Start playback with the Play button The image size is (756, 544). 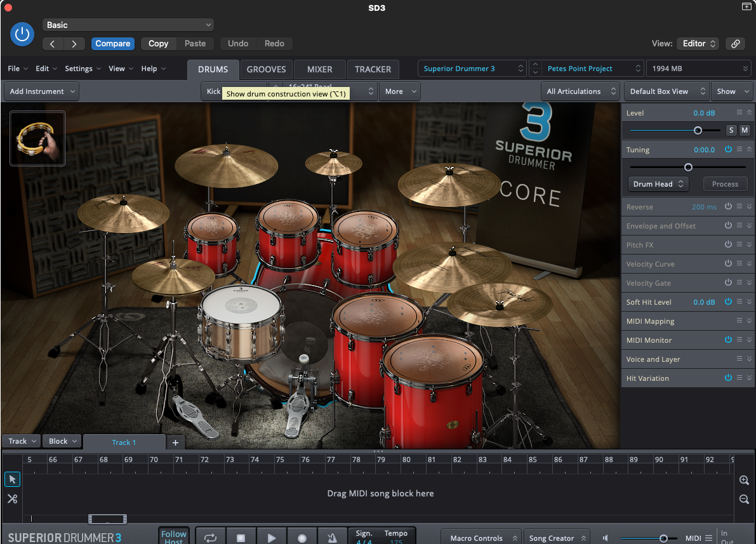[272, 538]
